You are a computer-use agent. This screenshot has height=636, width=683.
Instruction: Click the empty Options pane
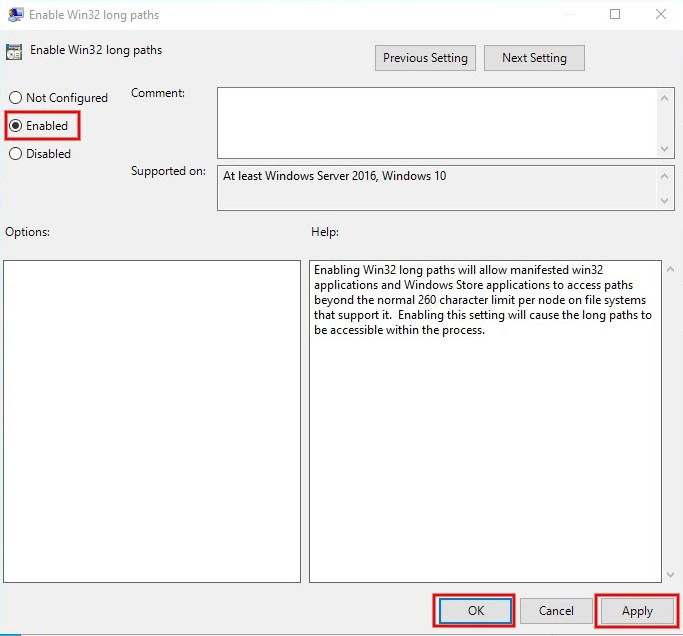152,421
